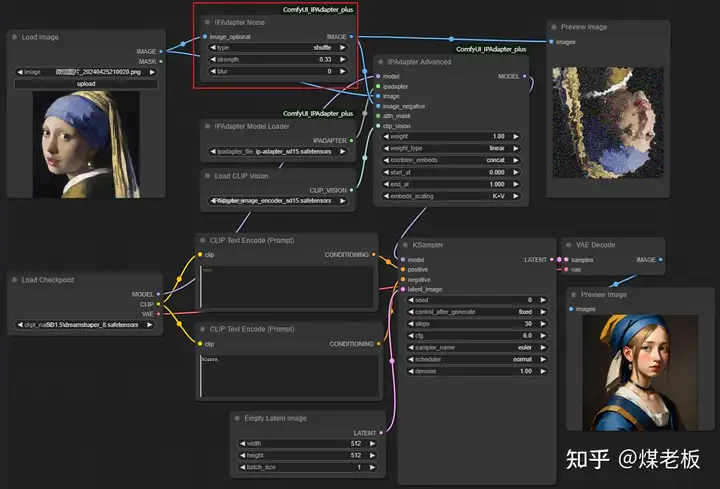Collapse the KSampler node via its title dot
Screen dimensions: 720x489
click(405, 245)
